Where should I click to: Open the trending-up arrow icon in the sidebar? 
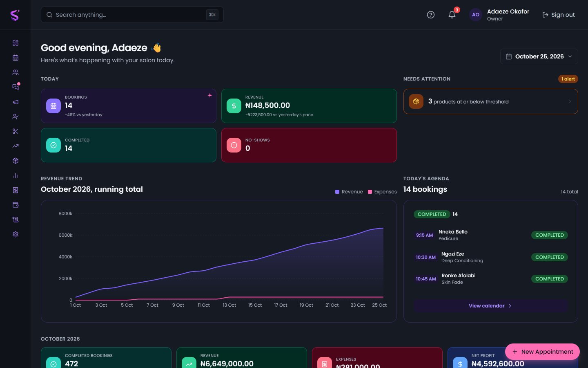16,146
